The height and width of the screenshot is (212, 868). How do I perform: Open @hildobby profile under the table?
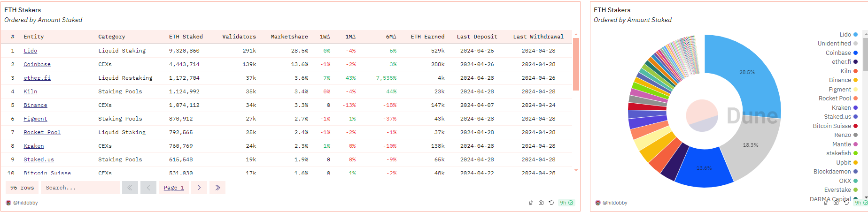(25, 203)
